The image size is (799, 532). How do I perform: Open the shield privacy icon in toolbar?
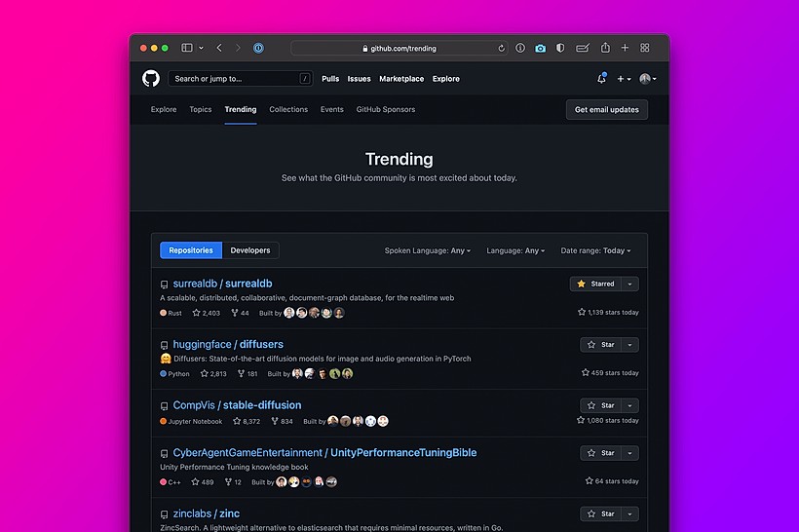pos(560,48)
